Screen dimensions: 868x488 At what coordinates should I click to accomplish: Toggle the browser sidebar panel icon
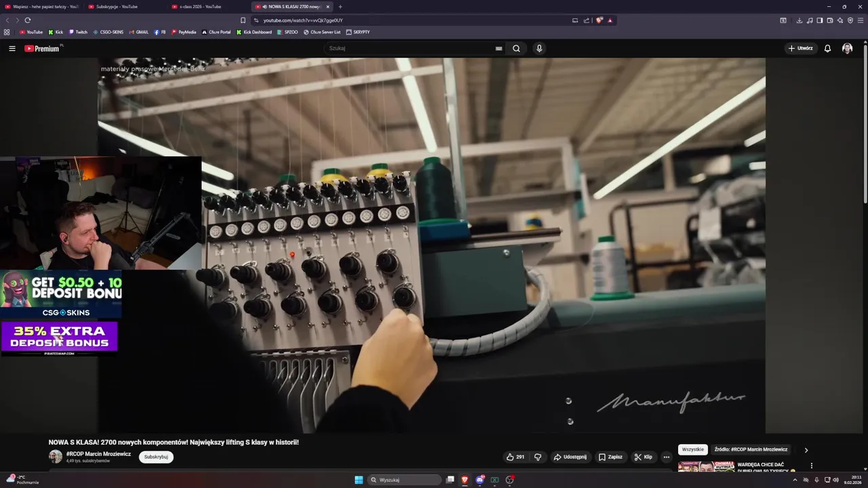click(x=820, y=20)
